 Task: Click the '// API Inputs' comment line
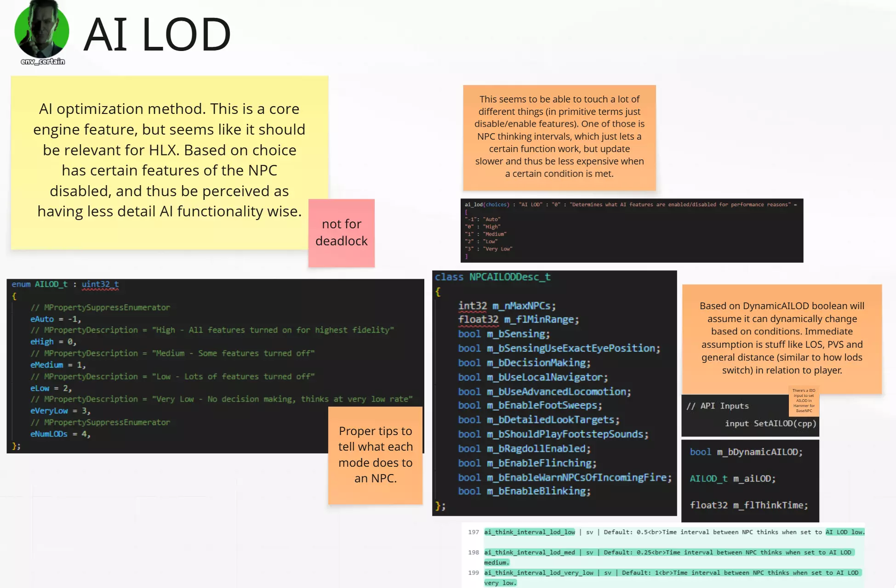pos(718,406)
